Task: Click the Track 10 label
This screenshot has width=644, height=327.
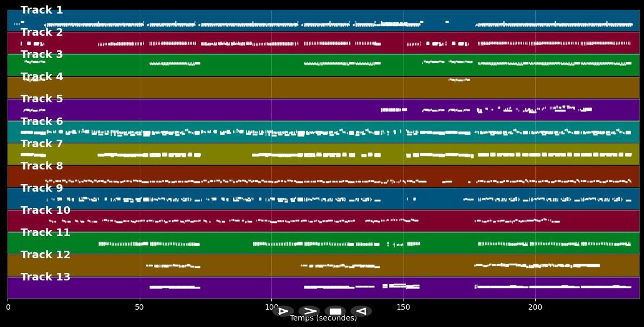Action: click(45, 211)
